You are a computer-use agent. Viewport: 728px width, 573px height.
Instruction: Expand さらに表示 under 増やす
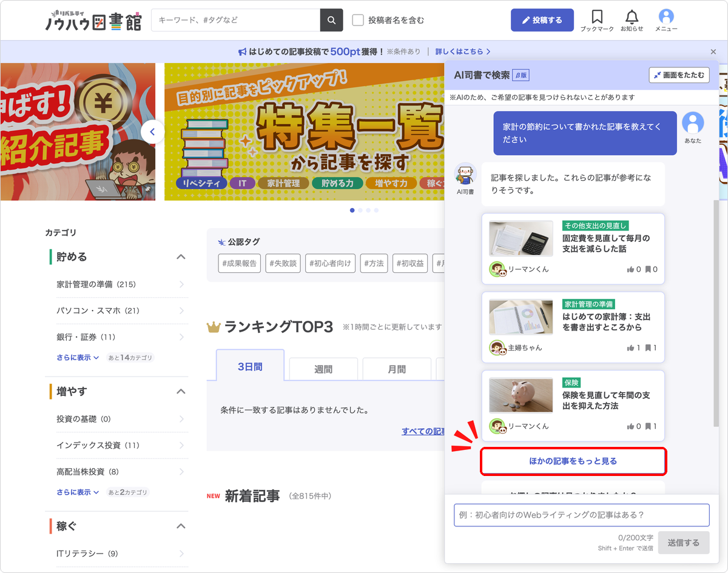click(x=78, y=492)
